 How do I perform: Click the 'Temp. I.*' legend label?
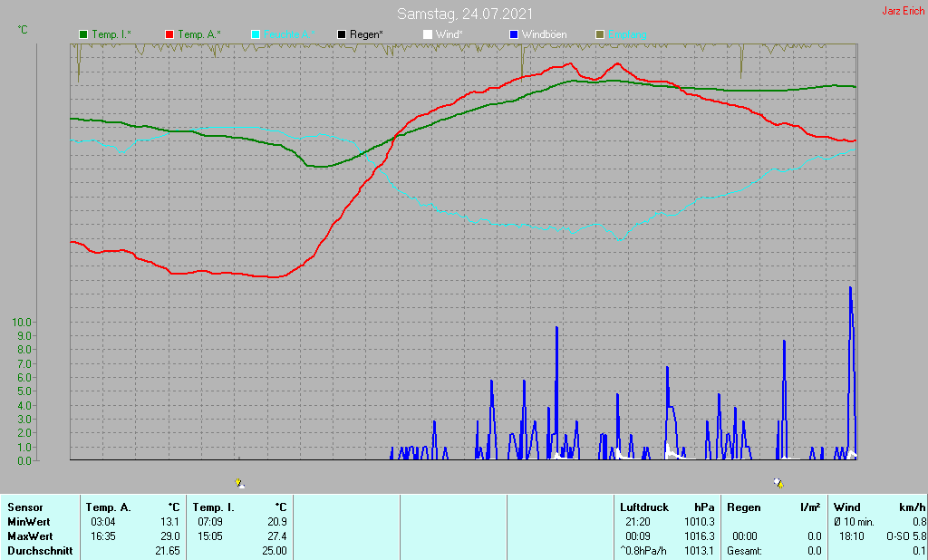(111, 35)
